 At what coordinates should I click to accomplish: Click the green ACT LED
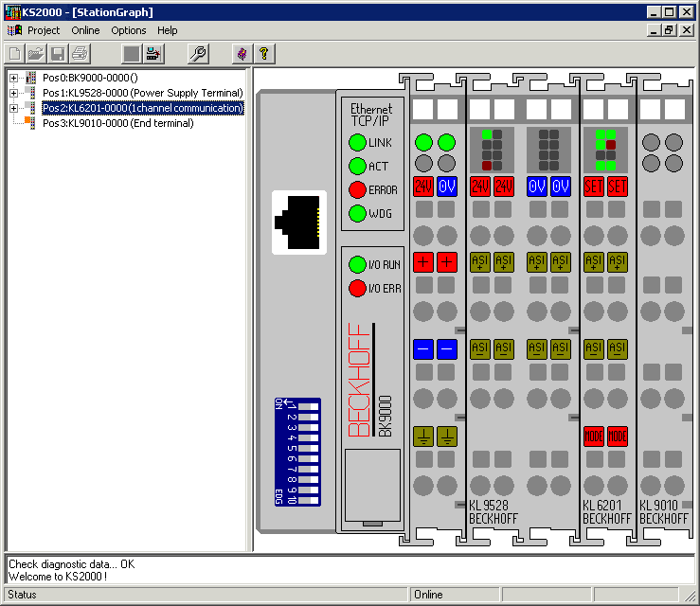[357, 166]
